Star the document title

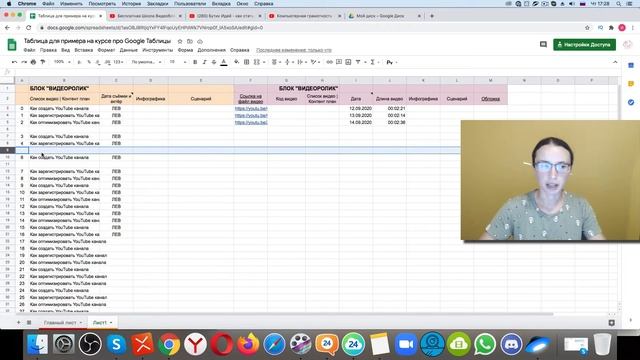pos(180,41)
